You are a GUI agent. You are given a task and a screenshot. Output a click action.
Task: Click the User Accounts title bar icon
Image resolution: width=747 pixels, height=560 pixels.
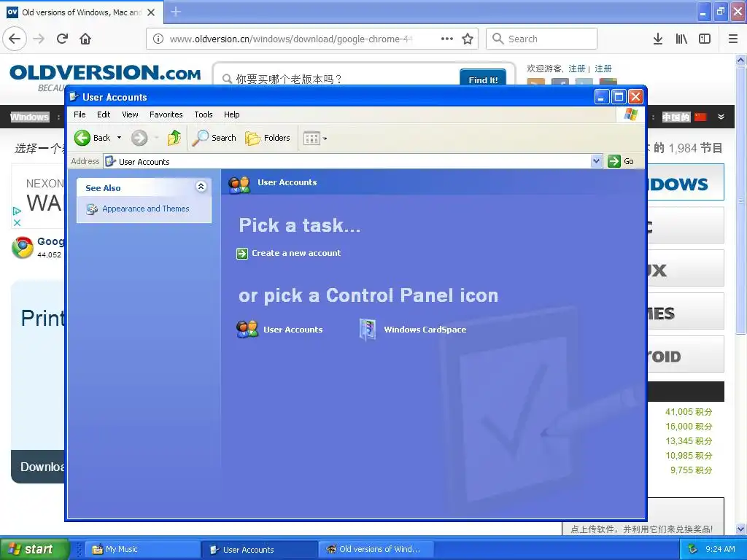click(74, 97)
